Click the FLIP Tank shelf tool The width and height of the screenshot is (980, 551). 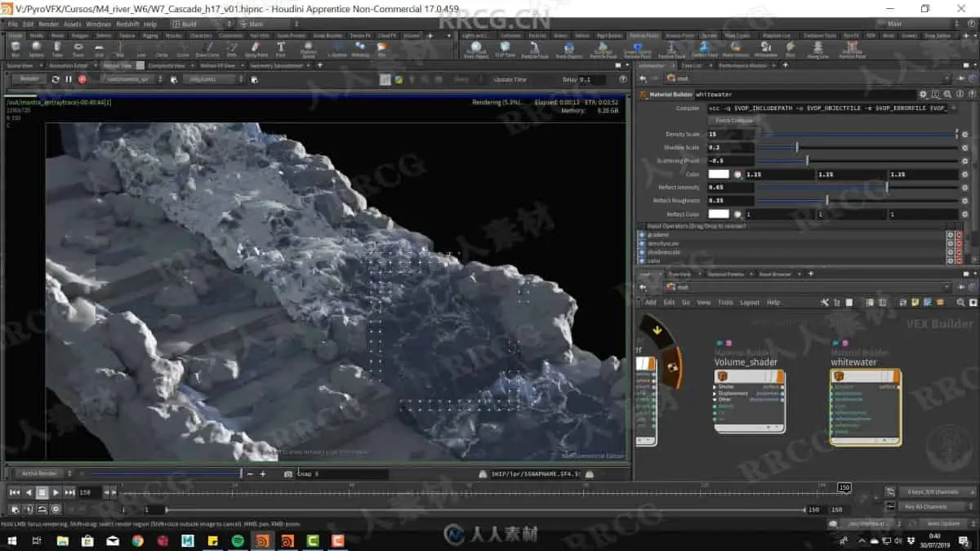(506, 50)
